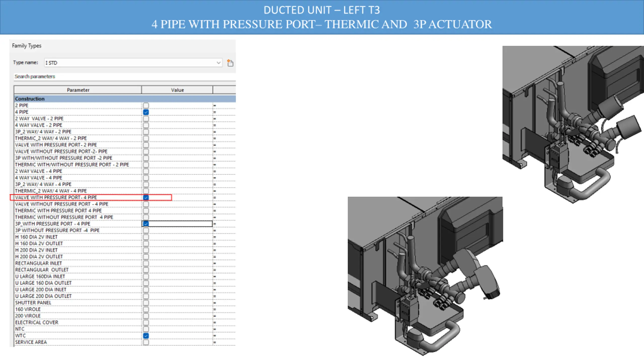The height and width of the screenshot is (362, 644).
Task: Click the New Type icon beside Type name
Action: click(x=230, y=63)
